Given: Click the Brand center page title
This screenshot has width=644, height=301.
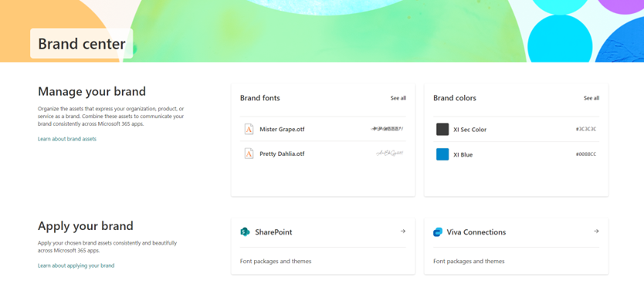Looking at the screenshot, I should coord(81,43).
